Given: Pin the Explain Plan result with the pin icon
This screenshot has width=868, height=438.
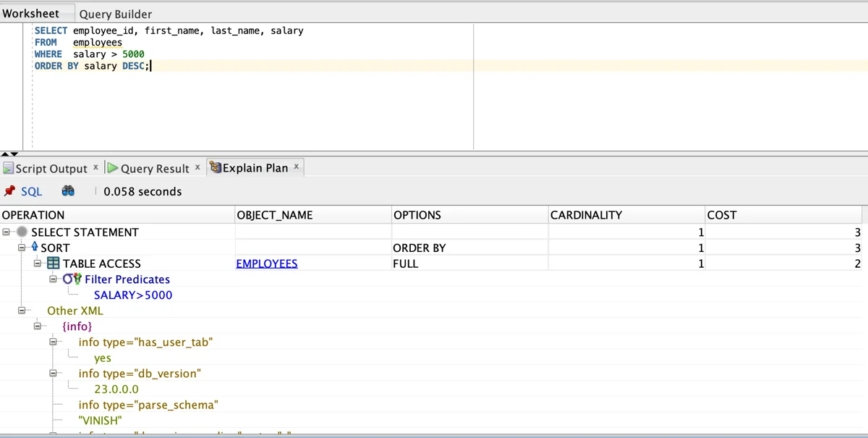Looking at the screenshot, I should click(x=9, y=191).
